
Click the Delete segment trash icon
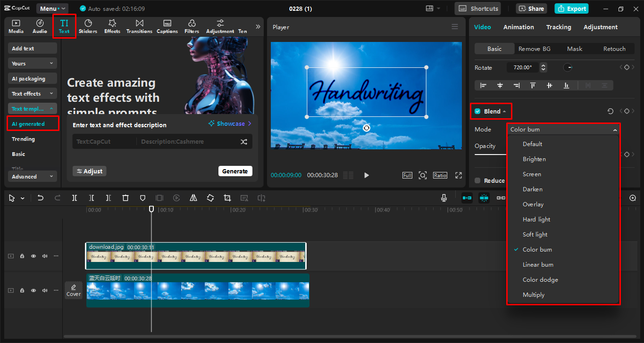[125, 198]
